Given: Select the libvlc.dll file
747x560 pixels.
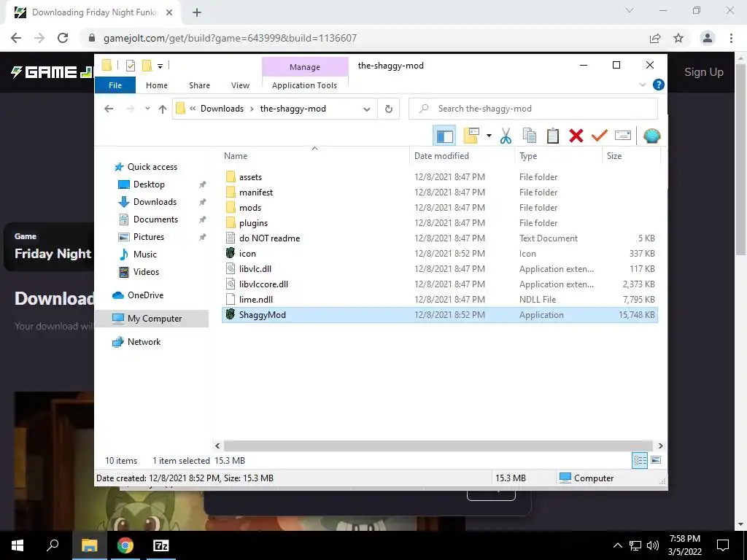Looking at the screenshot, I should (439, 268).
